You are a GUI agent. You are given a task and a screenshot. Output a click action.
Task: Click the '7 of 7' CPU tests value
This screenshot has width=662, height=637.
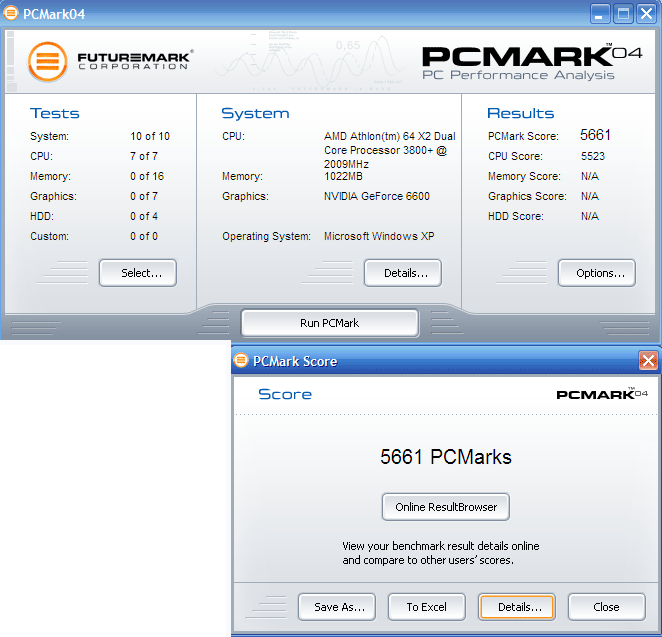pyautogui.click(x=144, y=156)
